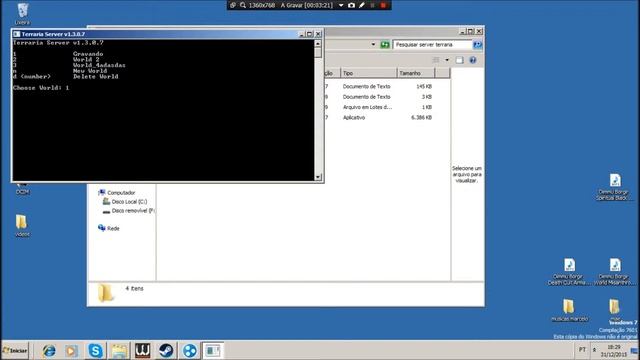The height and width of the screenshot is (360, 640).
Task: Pause the recording
Action: (372, 5)
